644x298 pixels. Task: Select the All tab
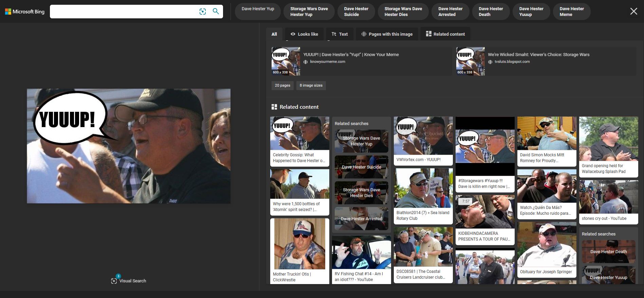click(x=274, y=34)
